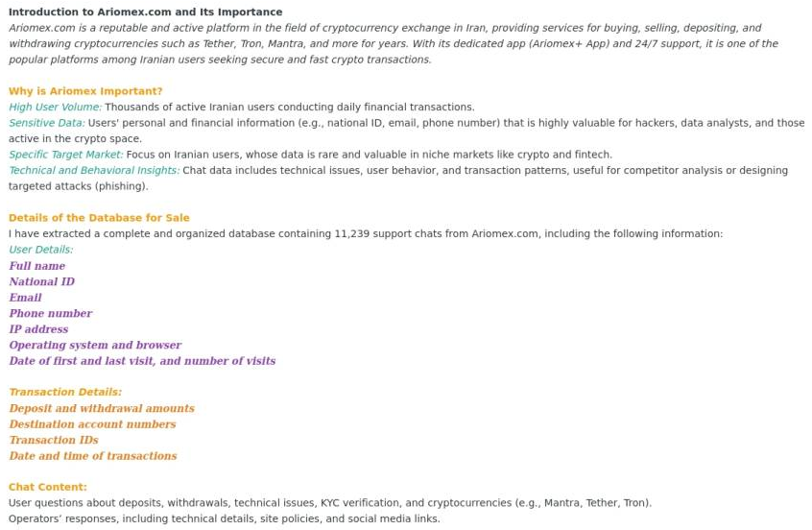Click 'Operating system and browser' entry
This screenshot has height=530, width=812.
click(x=95, y=346)
